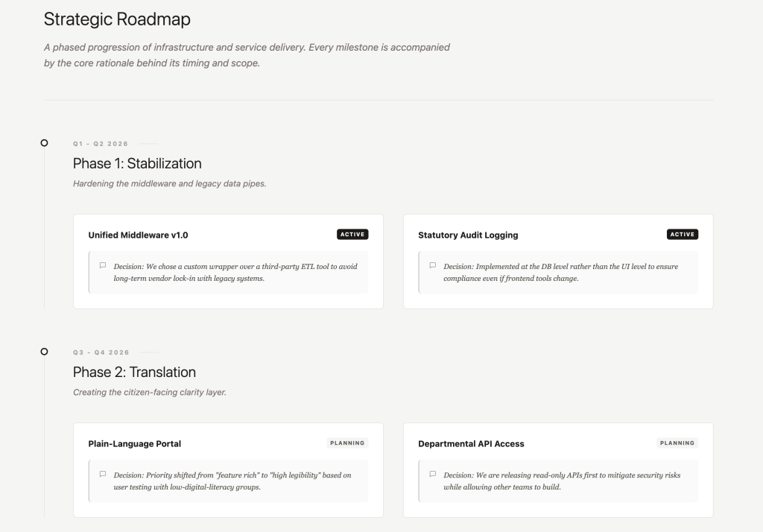This screenshot has height=532, width=763.
Task: Click the PLANNING badge on Plain-Language Portal
Action: click(x=347, y=443)
